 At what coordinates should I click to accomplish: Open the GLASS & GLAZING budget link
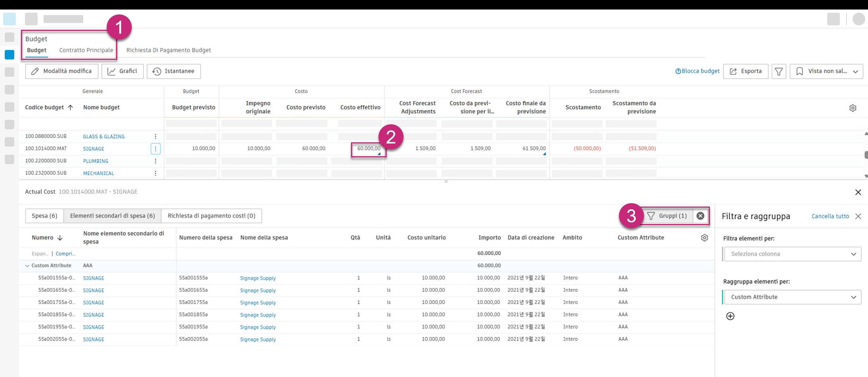point(104,137)
